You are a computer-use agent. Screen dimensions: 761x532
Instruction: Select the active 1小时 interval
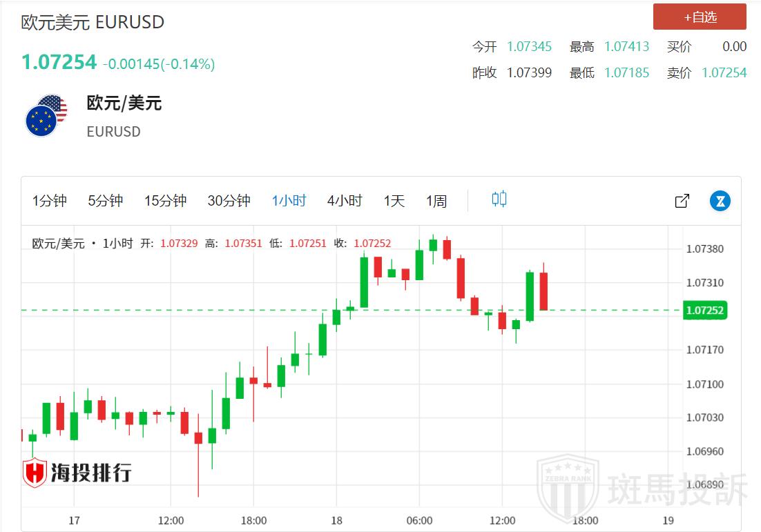click(x=289, y=201)
